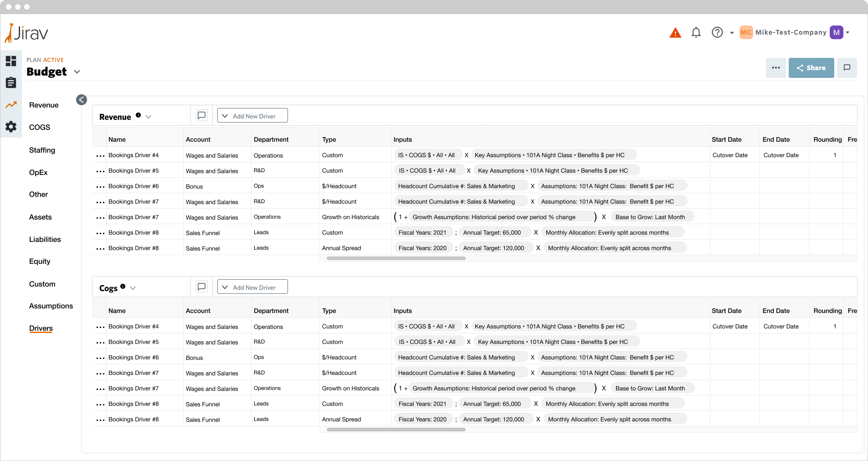
Task: Open the Mike-Test-Company account menu
Action: 791,32
